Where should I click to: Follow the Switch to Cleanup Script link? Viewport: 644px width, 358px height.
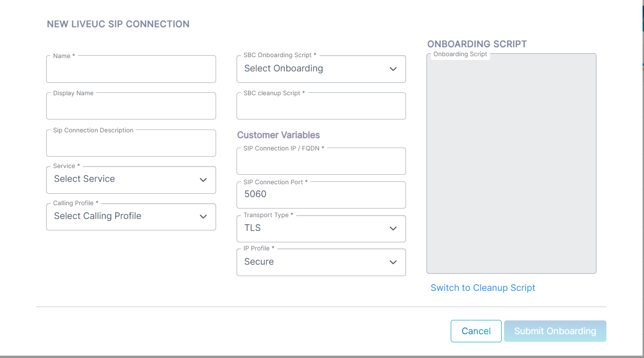483,288
